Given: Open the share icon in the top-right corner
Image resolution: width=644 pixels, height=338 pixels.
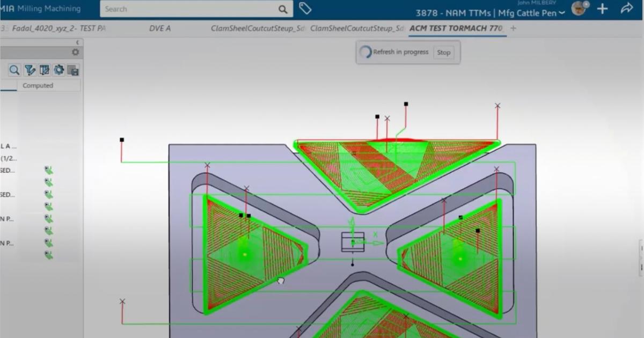Looking at the screenshot, I should point(626,9).
